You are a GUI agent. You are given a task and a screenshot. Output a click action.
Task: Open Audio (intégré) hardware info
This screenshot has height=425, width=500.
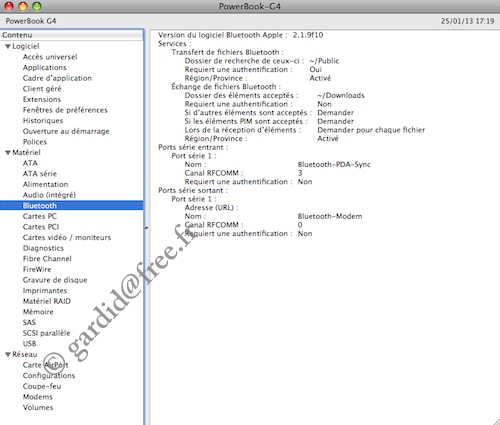click(49, 195)
